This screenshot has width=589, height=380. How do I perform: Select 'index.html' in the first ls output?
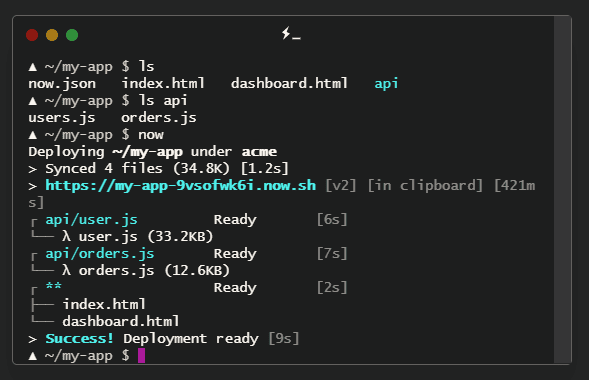click(x=163, y=83)
